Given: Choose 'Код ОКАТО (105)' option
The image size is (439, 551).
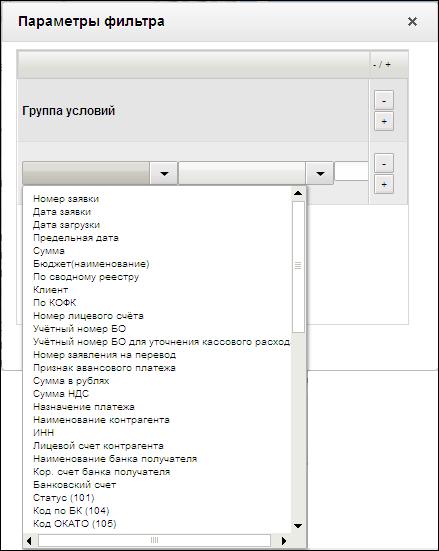Looking at the screenshot, I should pyautogui.click(x=75, y=524).
